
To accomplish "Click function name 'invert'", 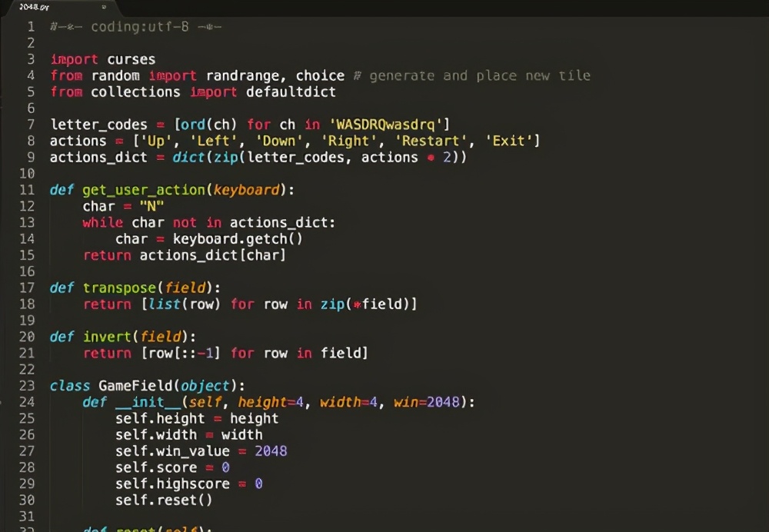I will (107, 337).
